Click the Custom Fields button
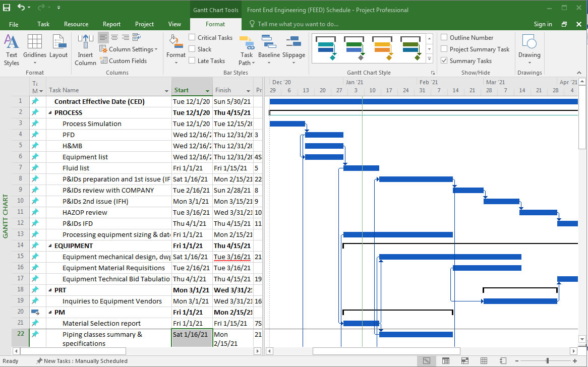The image size is (588, 367). pyautogui.click(x=124, y=61)
